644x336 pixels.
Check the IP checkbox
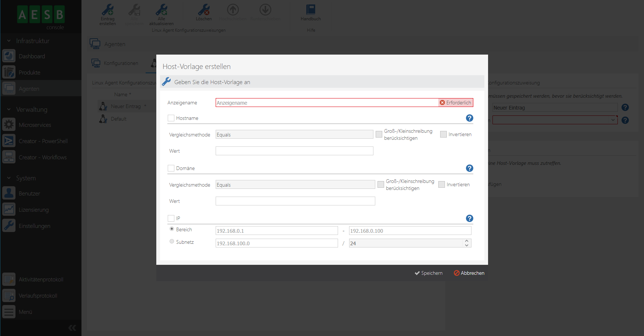[x=171, y=218]
